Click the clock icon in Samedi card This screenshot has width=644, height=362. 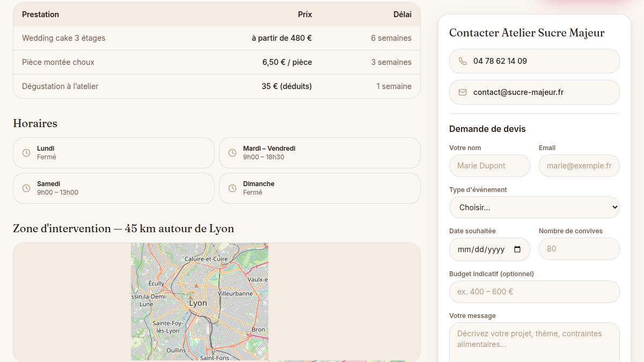point(26,188)
